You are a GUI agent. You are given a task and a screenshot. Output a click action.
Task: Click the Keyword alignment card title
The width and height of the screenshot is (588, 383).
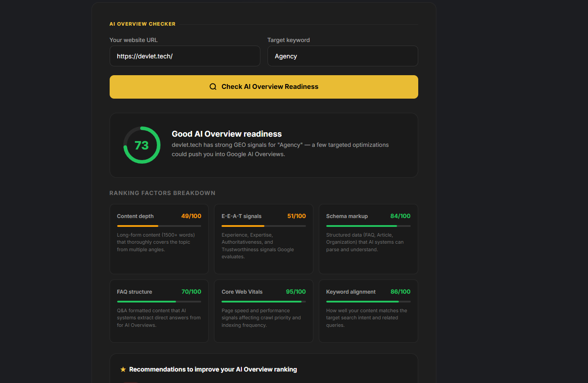[x=351, y=292]
